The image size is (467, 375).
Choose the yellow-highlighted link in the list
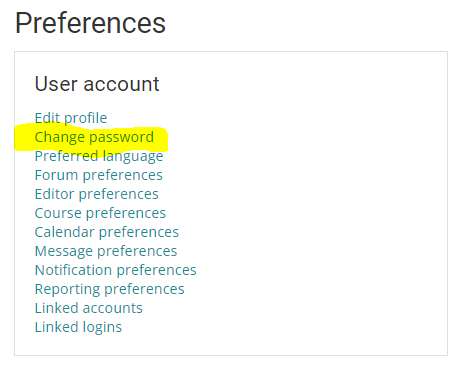[94, 137]
